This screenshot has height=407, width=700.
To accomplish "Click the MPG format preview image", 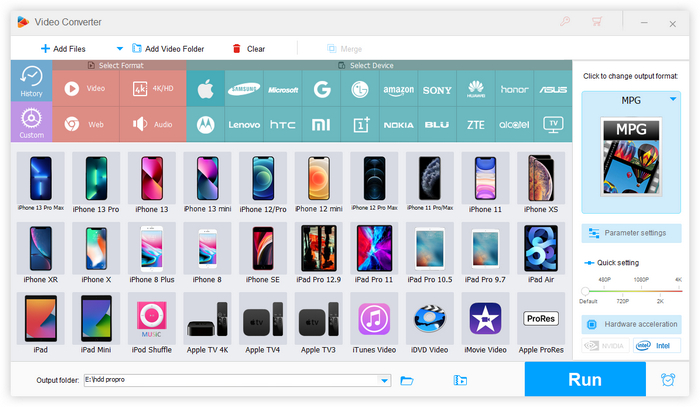I will (x=631, y=157).
